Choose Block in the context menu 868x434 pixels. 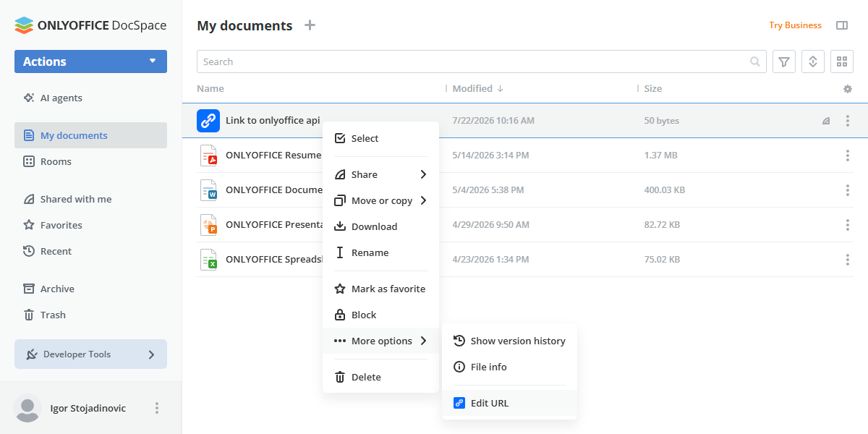tap(380, 315)
